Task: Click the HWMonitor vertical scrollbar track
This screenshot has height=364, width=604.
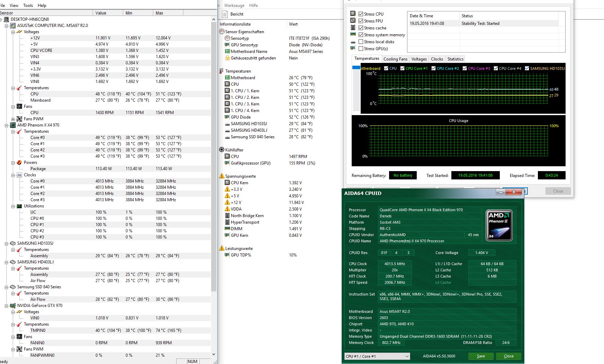Action: (x=214, y=187)
